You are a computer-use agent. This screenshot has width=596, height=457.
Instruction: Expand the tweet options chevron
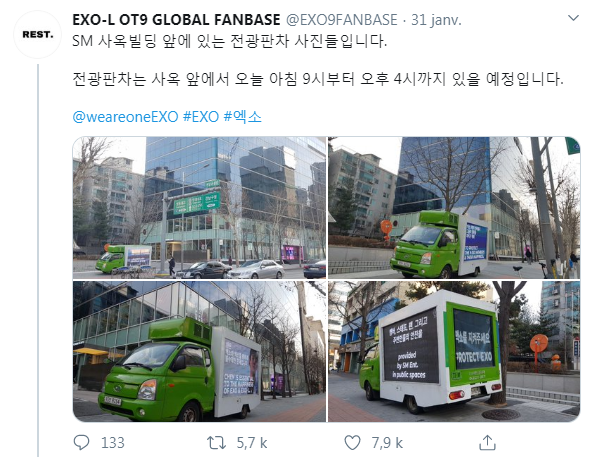pyautogui.click(x=573, y=18)
